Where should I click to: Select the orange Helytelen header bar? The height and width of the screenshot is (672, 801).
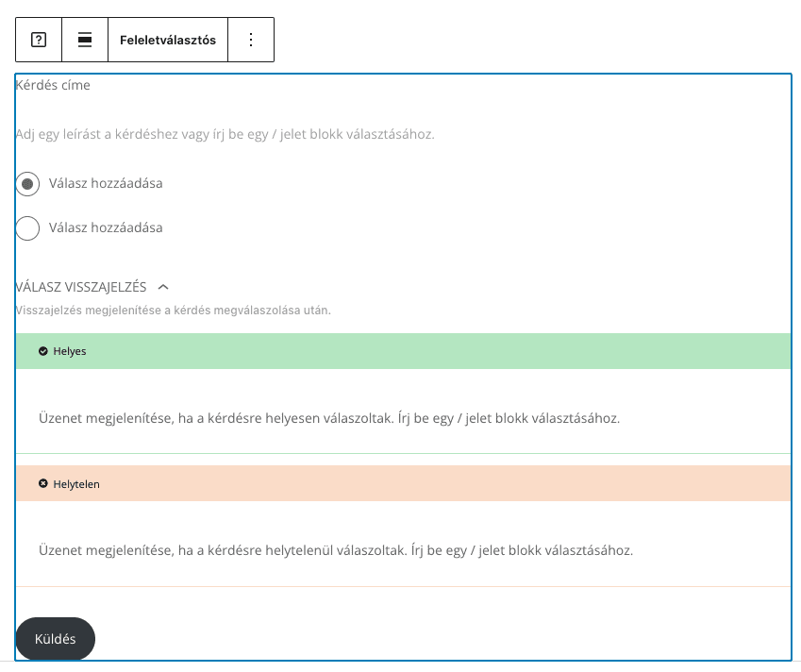(x=404, y=483)
